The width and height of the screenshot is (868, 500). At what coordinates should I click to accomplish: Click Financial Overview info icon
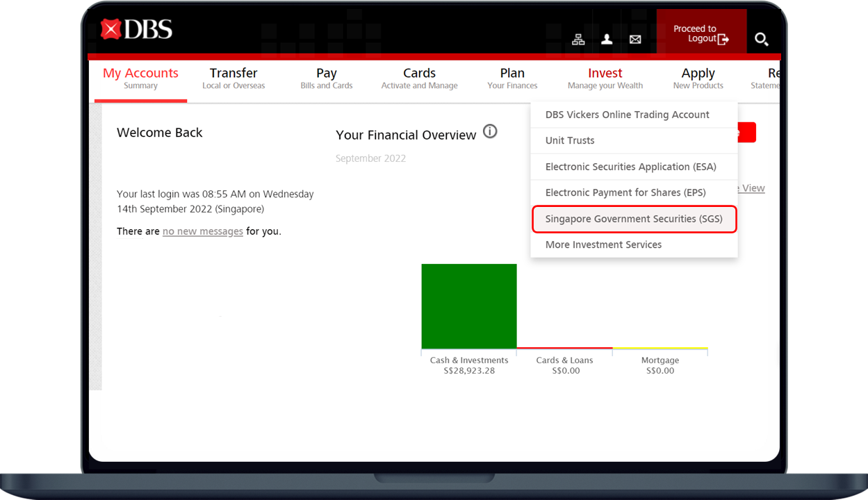click(x=490, y=132)
